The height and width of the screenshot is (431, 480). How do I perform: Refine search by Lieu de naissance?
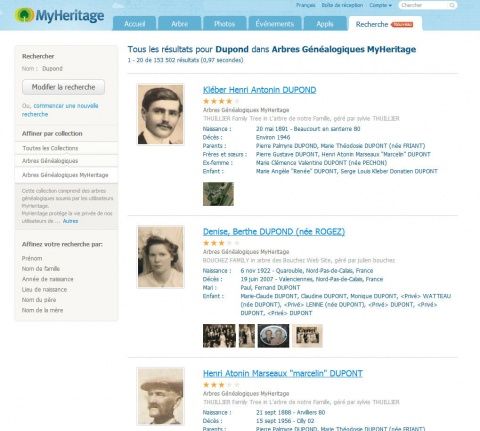click(x=44, y=289)
